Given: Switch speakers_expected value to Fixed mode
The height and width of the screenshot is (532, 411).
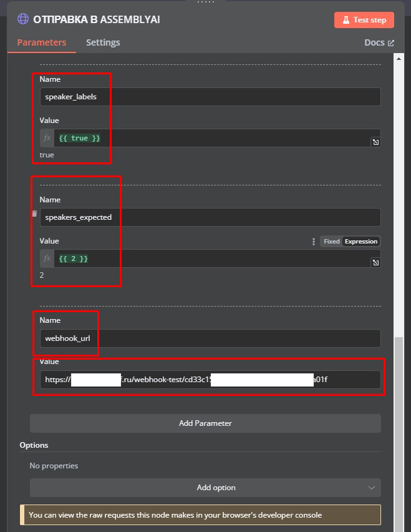Looking at the screenshot, I should click(x=331, y=242).
